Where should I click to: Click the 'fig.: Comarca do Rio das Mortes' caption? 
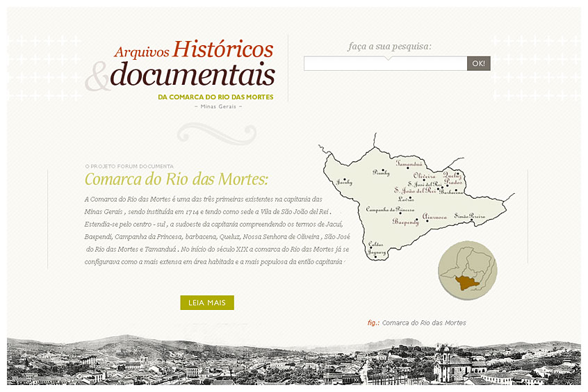coord(416,322)
